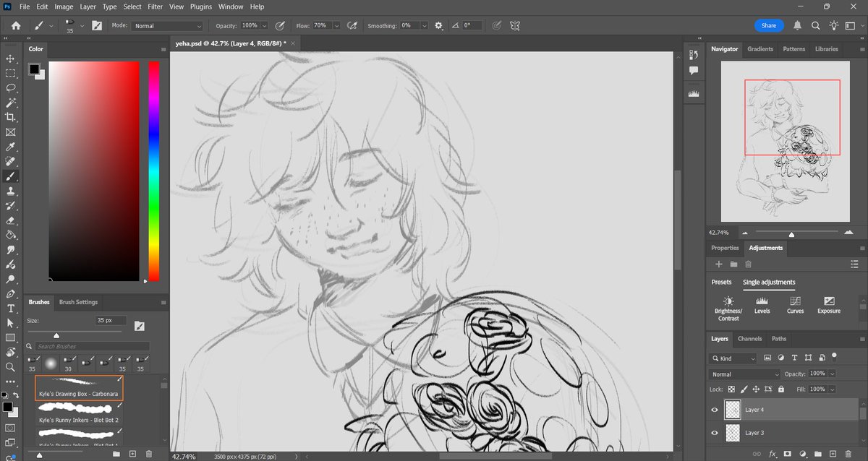Toggle pressure for opacity button
The image size is (868, 461).
pyautogui.click(x=280, y=25)
